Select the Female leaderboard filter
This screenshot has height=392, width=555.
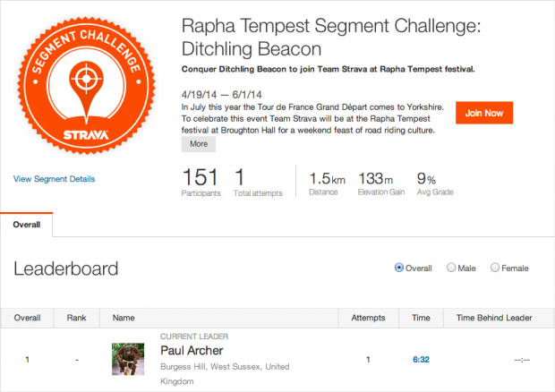[x=493, y=268]
